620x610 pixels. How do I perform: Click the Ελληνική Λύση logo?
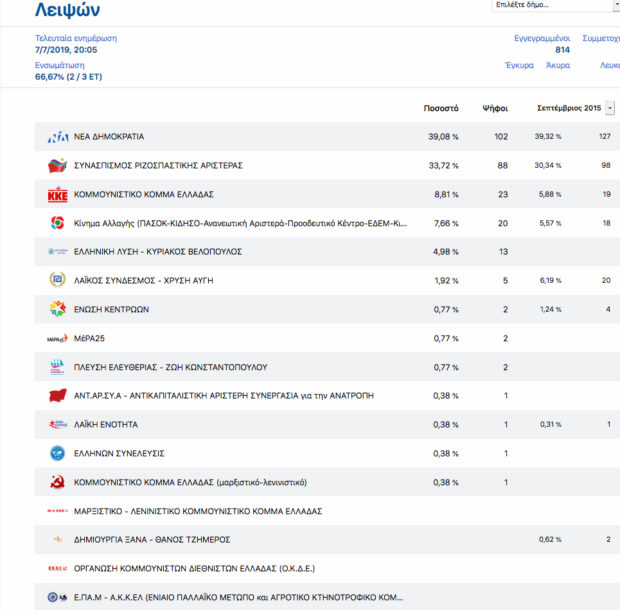[58, 251]
